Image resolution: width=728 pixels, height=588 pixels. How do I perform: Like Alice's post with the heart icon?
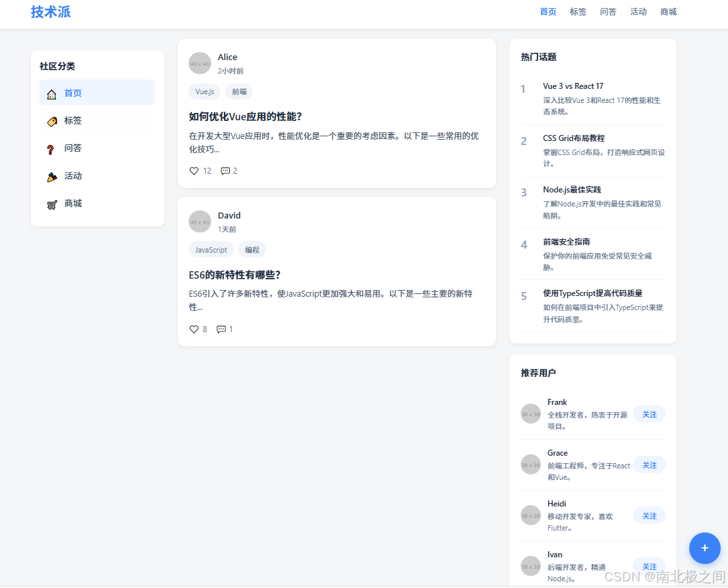pos(193,170)
